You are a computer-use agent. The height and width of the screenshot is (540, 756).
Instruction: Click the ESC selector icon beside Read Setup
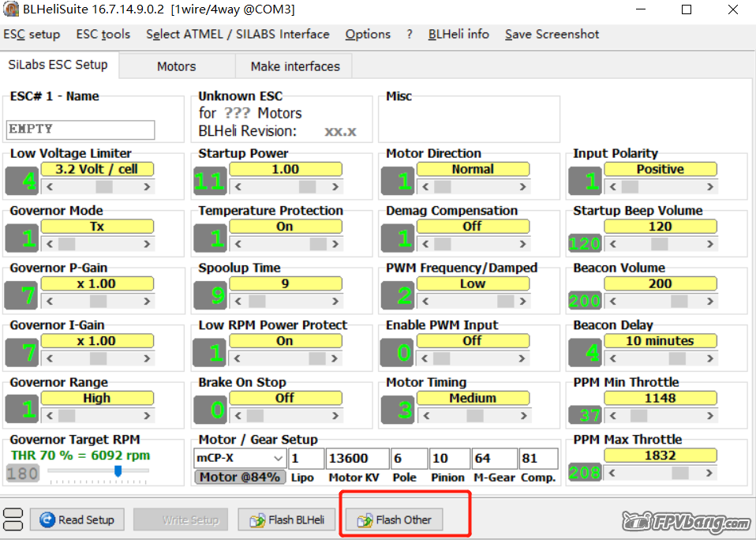click(13, 519)
